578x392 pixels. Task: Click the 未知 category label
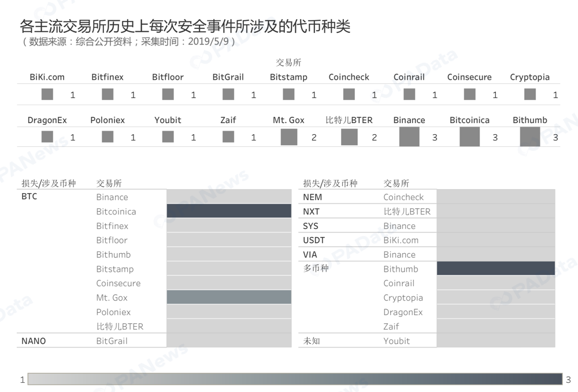[x=312, y=341]
